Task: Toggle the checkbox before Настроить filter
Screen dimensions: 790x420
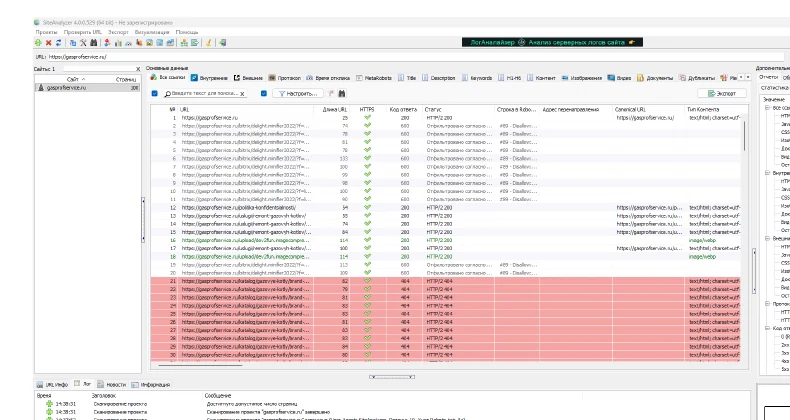Action: [264, 93]
